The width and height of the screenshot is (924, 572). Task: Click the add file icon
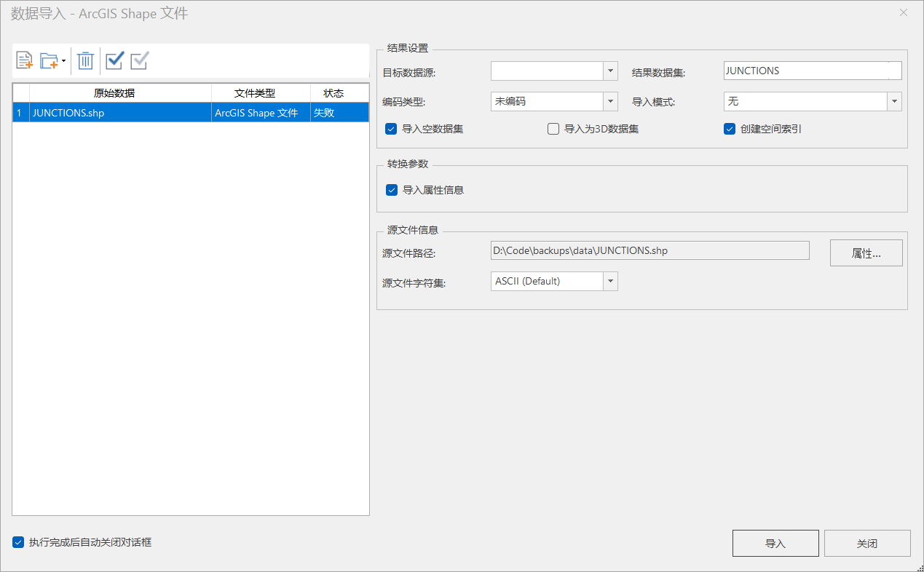pos(24,60)
